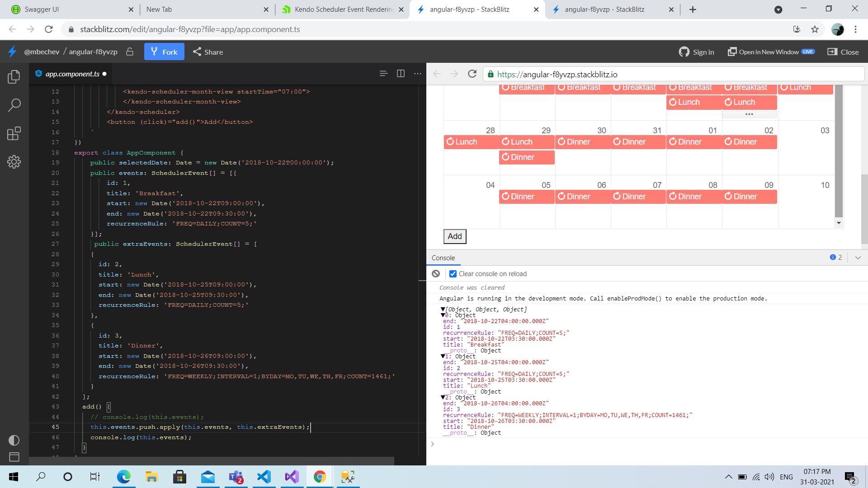
Task: Open the editor more options ellipsis
Action: (x=417, y=74)
